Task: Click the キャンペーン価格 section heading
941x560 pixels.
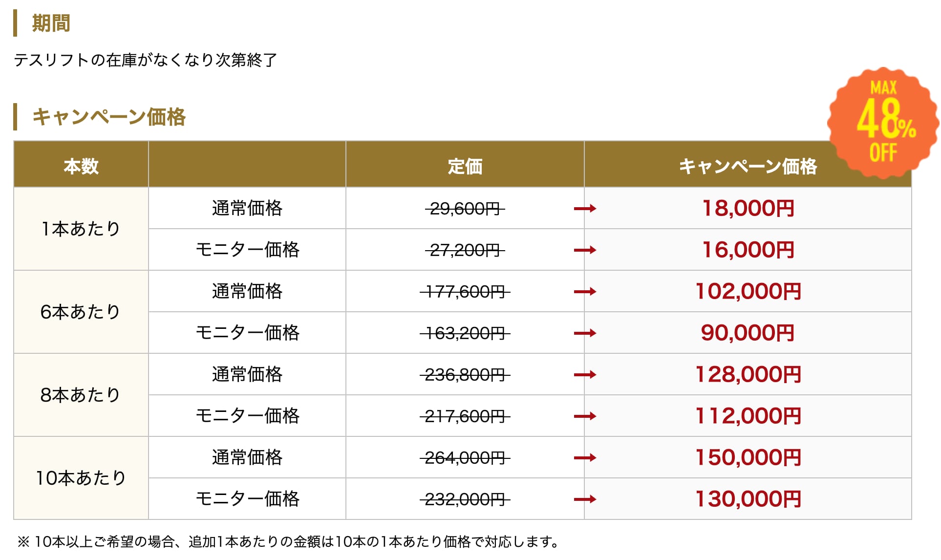Action: tap(108, 117)
